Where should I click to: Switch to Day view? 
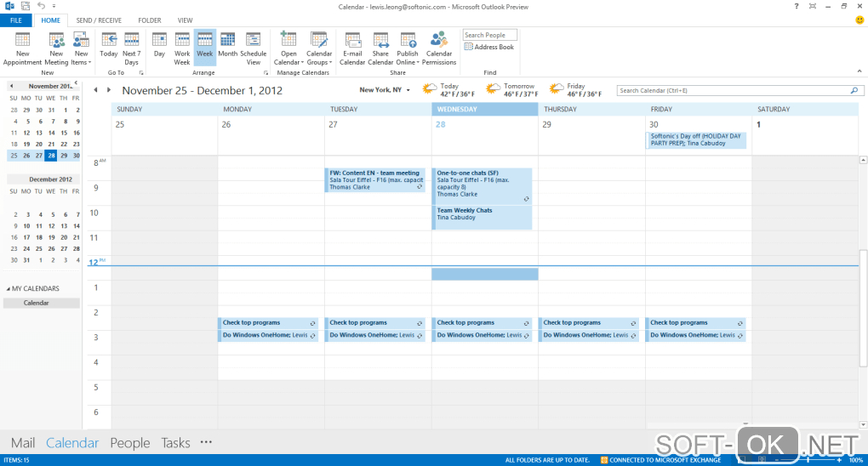click(x=159, y=45)
